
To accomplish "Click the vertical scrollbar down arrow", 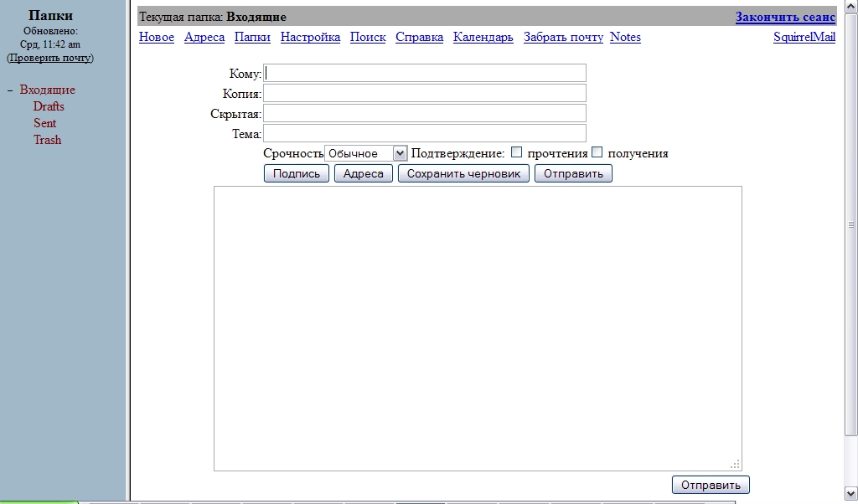I will [851, 493].
